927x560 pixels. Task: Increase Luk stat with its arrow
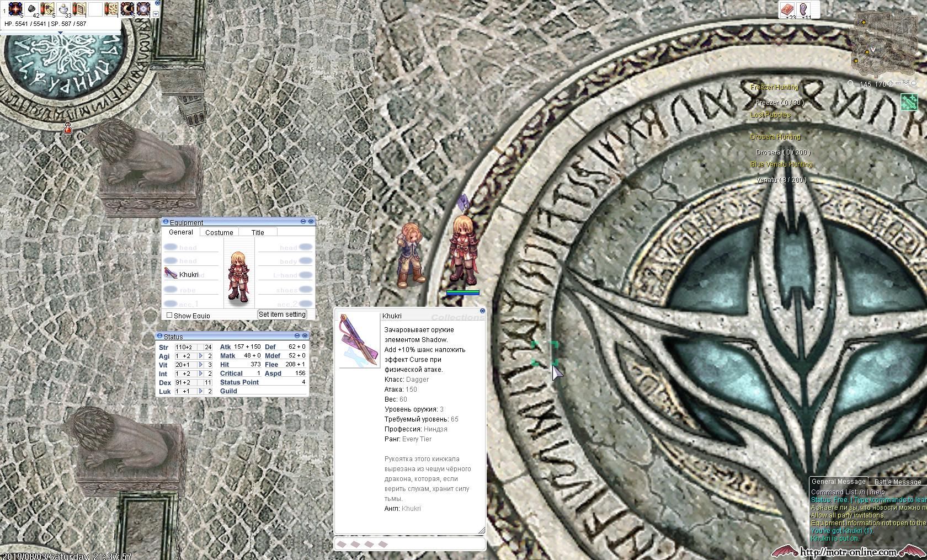pyautogui.click(x=201, y=391)
